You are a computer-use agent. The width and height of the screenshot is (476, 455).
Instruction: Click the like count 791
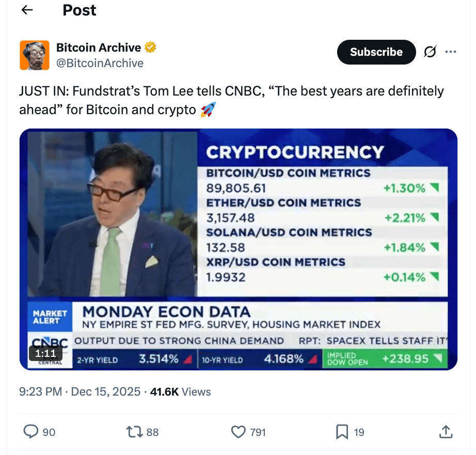pos(258,432)
